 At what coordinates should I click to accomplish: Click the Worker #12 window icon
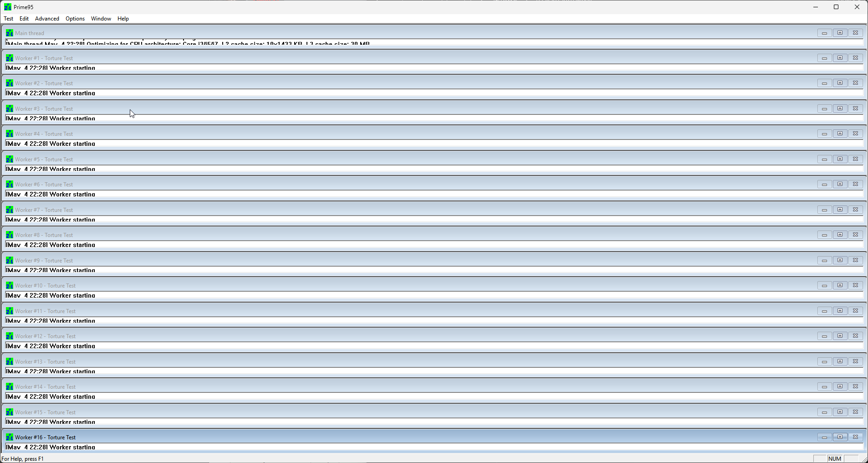point(10,336)
